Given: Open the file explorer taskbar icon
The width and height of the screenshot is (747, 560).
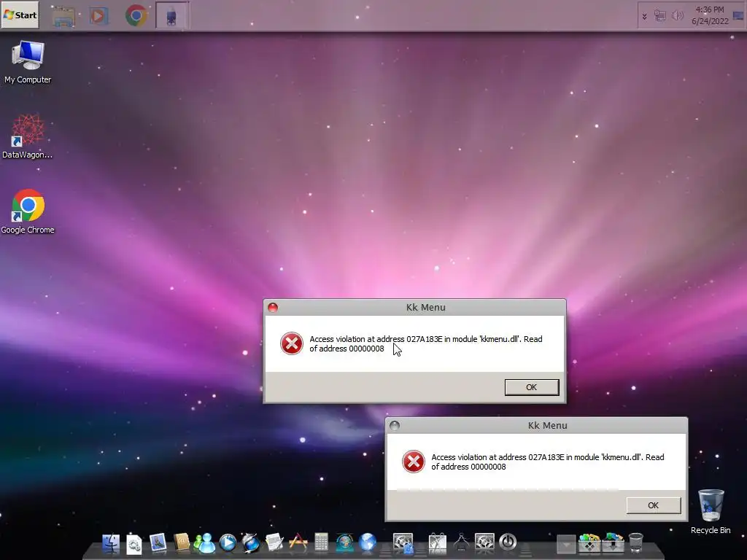Looking at the screenshot, I should click(63, 16).
